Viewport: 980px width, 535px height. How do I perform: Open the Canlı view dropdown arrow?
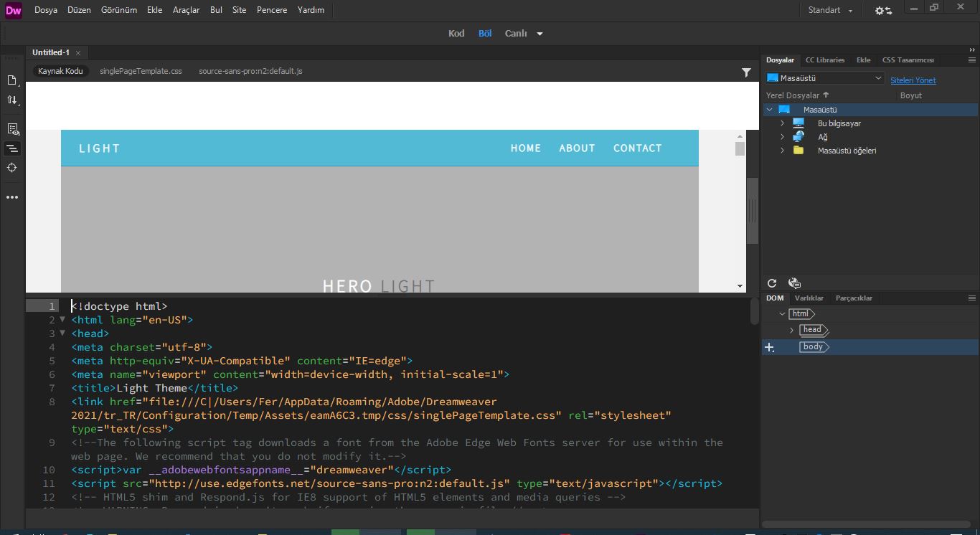540,34
